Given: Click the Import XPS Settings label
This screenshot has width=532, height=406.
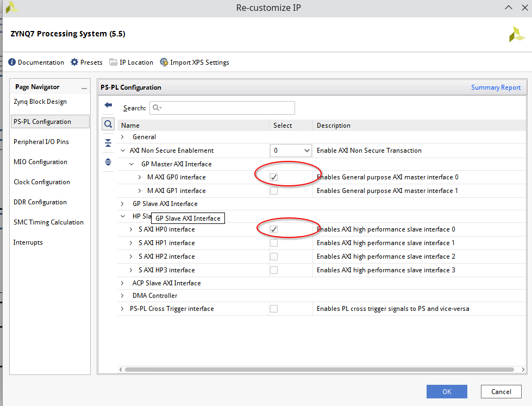Looking at the screenshot, I should pyautogui.click(x=199, y=63).
